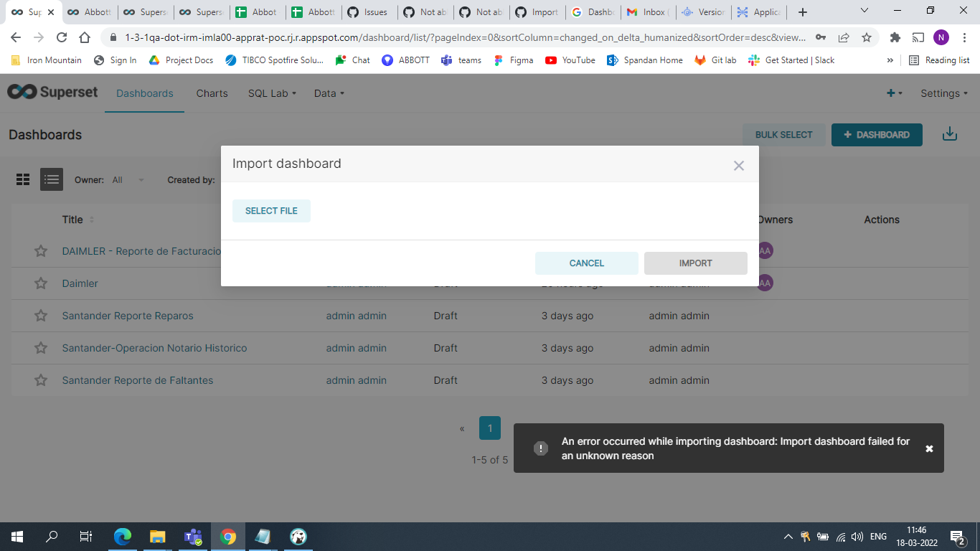
Task: Bookmark this page with star icon
Action: coord(867,37)
